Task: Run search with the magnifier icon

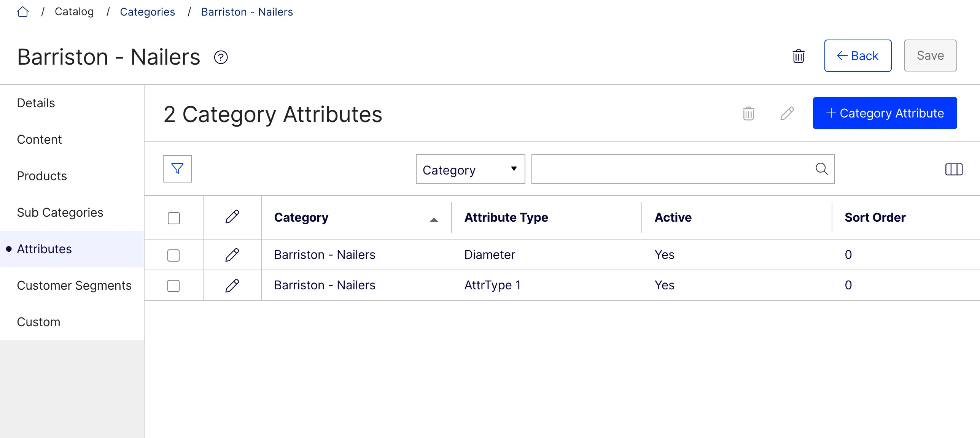Action: [821, 169]
